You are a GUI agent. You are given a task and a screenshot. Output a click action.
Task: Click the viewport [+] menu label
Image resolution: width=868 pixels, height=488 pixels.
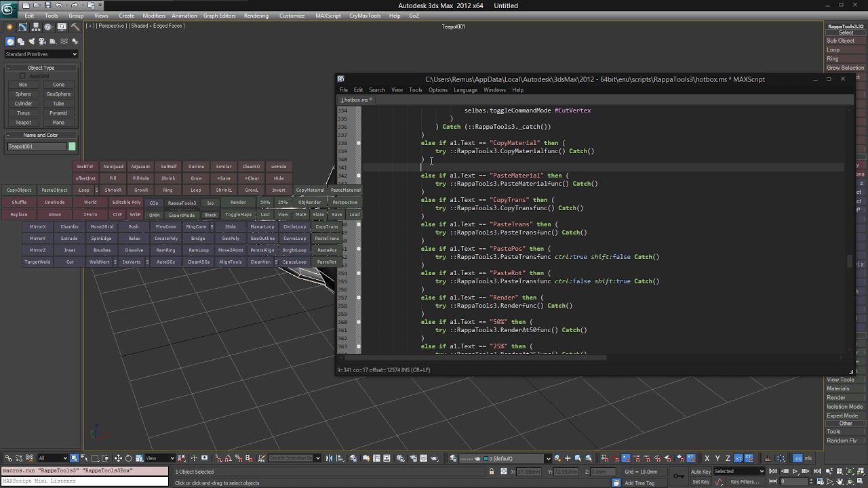tap(90, 26)
